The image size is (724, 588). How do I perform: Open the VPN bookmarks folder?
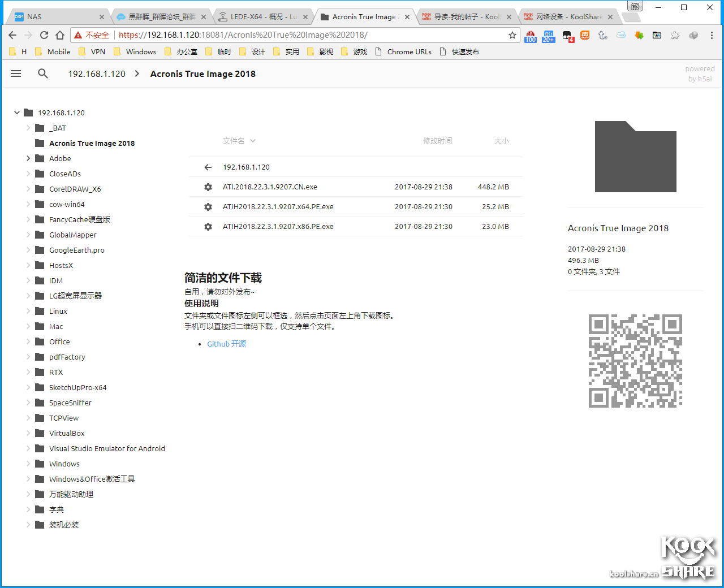click(x=92, y=51)
